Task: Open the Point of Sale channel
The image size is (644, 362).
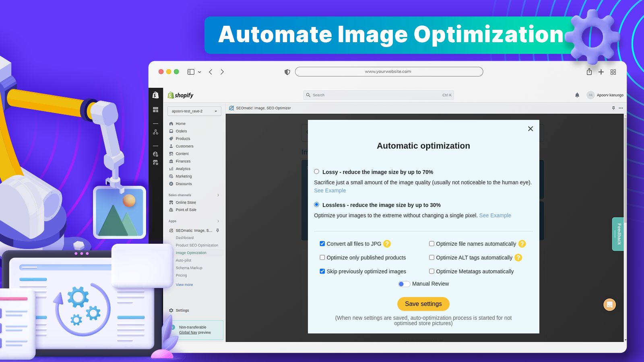Action: tap(186, 210)
